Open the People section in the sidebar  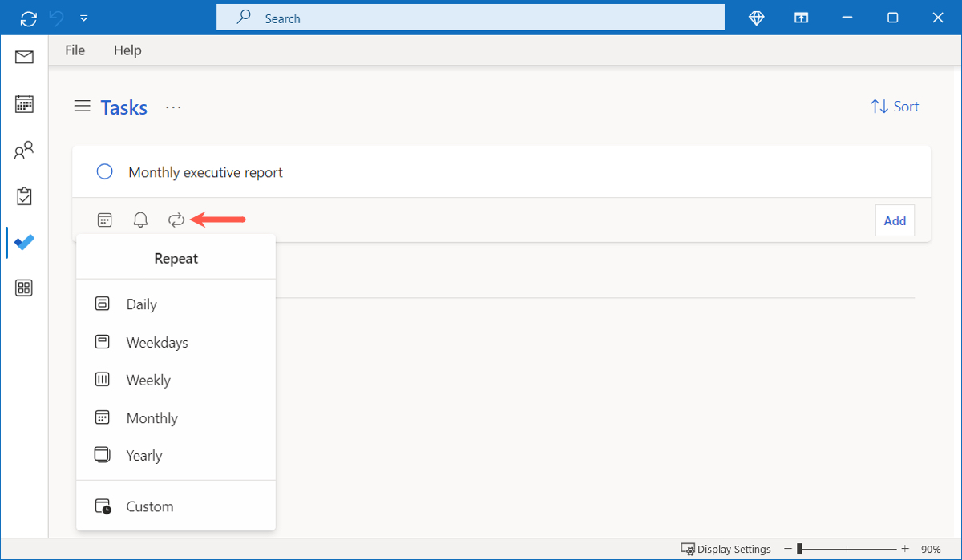[x=23, y=149]
